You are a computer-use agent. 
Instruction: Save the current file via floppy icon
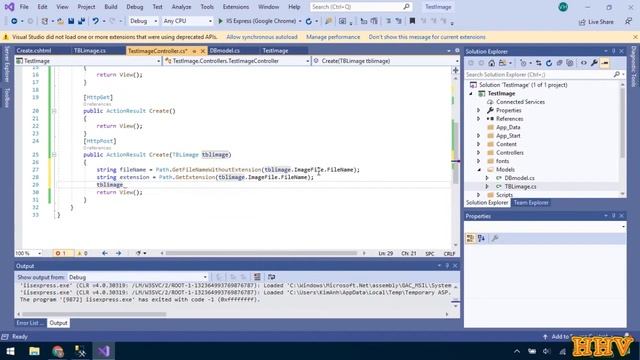click(71, 21)
